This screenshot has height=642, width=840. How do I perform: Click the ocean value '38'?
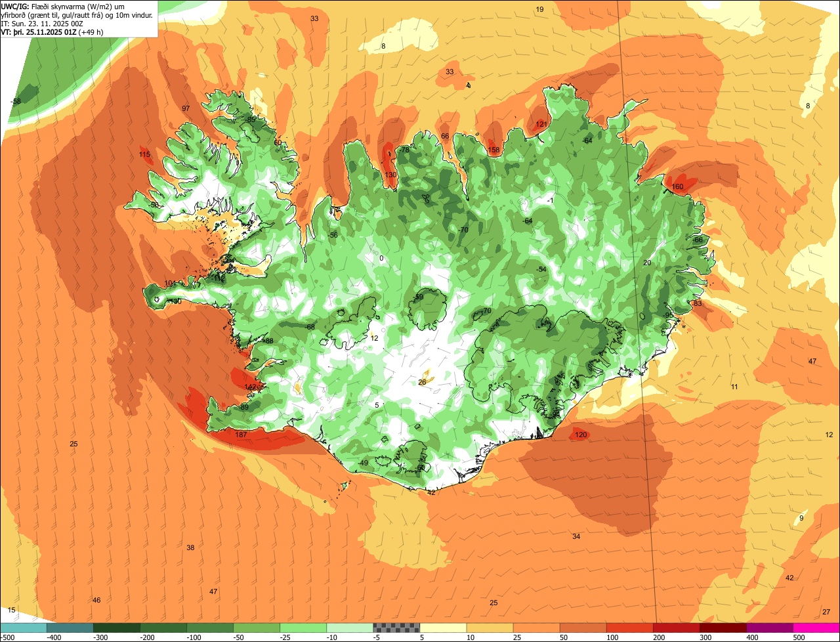pos(190,547)
